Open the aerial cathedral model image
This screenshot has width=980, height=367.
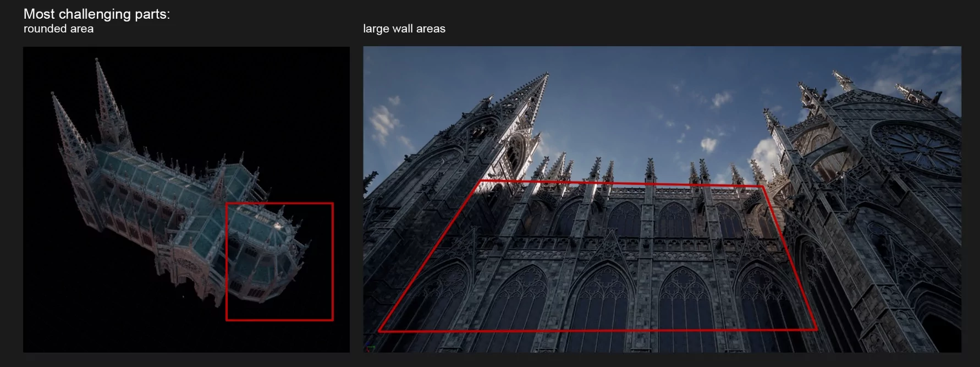click(x=186, y=199)
